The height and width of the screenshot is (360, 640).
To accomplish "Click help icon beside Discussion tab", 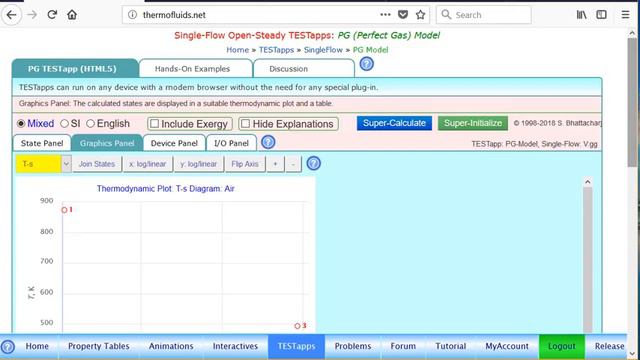I will click(367, 64).
